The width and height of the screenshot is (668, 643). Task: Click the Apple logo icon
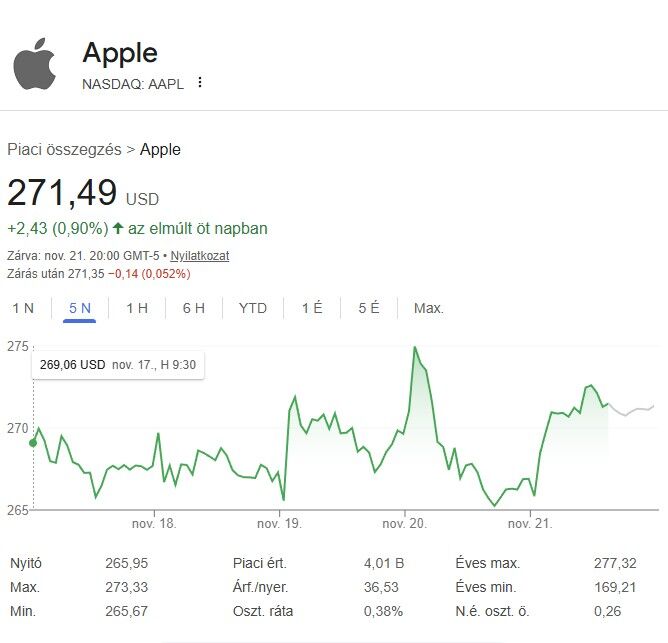tap(35, 64)
